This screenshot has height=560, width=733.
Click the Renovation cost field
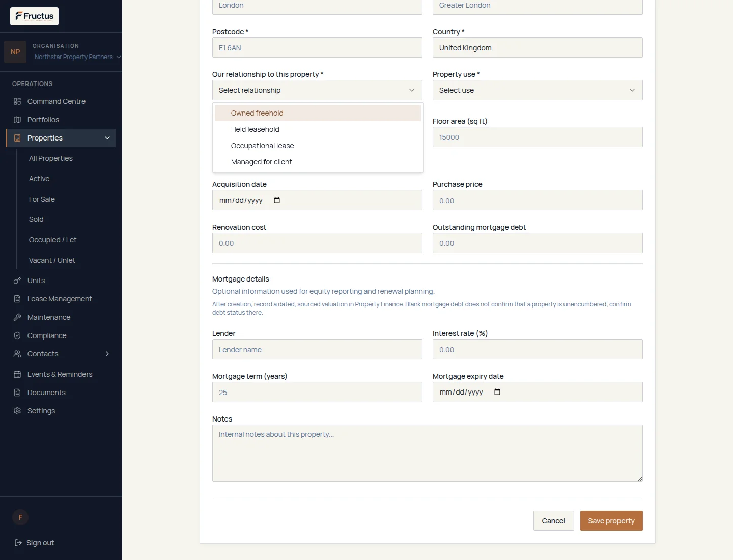coord(317,243)
